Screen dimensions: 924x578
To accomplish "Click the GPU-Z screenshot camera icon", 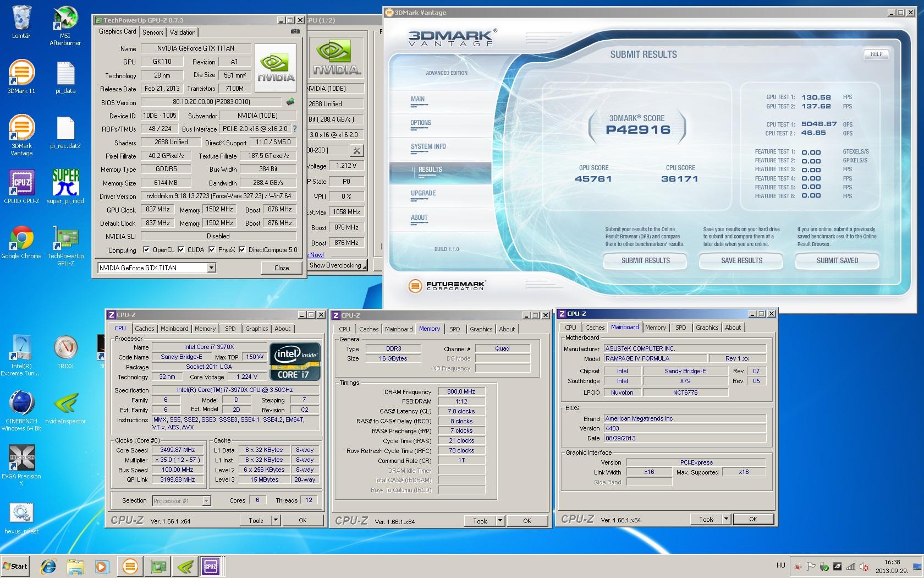I will 295,32.
